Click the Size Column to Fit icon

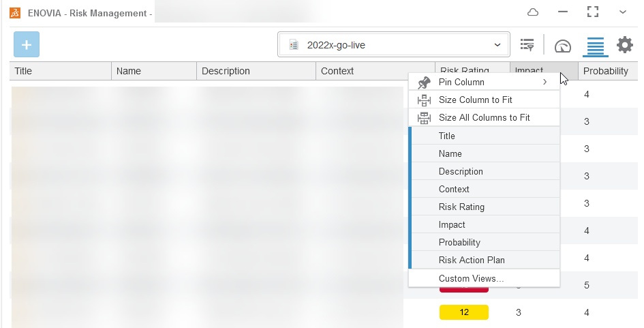point(424,100)
